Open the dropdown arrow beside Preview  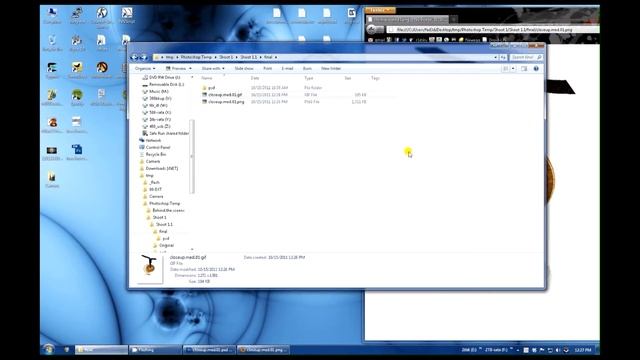190,69
